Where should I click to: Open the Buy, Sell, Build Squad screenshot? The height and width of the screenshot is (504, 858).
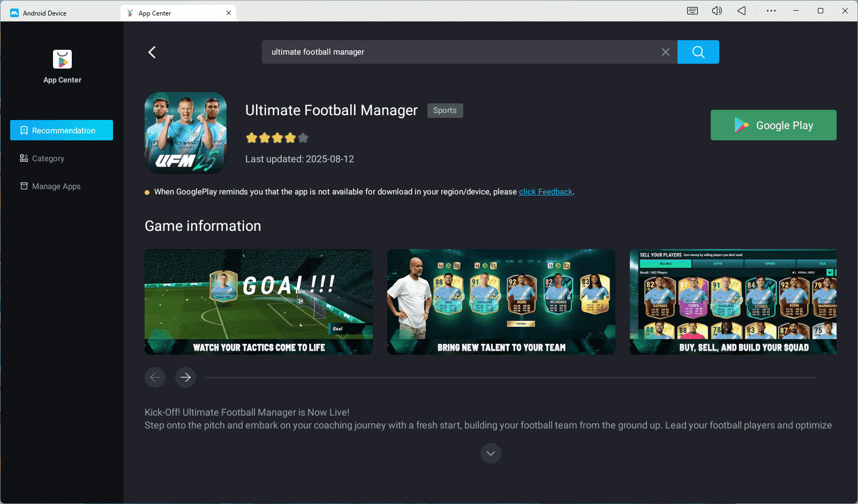click(x=733, y=302)
